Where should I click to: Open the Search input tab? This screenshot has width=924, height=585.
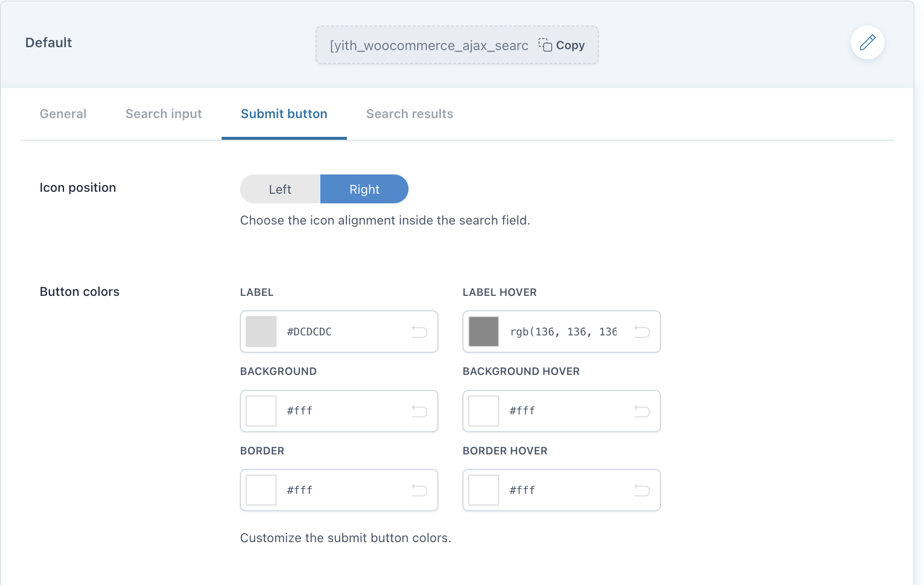tap(163, 114)
